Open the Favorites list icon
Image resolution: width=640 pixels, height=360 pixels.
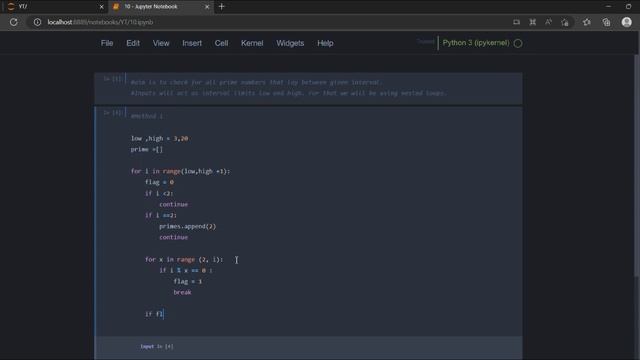[x=587, y=22]
